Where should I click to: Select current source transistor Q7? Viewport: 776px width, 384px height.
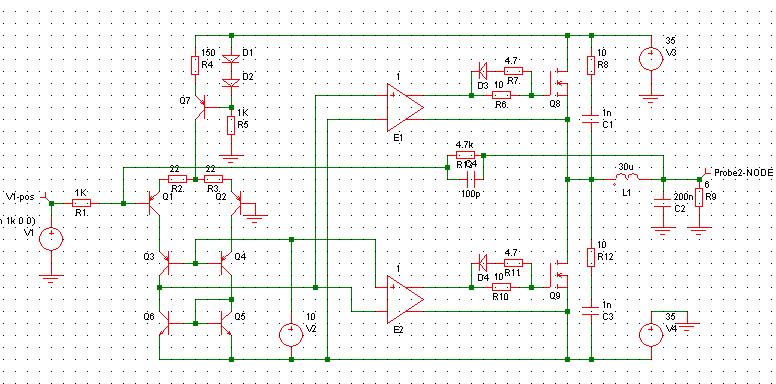pyautogui.click(x=200, y=107)
